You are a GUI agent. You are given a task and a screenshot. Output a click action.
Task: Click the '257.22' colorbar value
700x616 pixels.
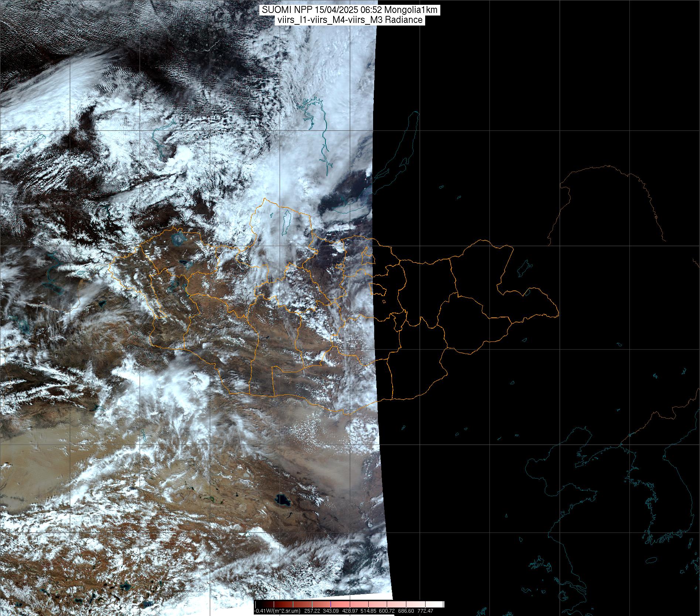tap(312, 611)
